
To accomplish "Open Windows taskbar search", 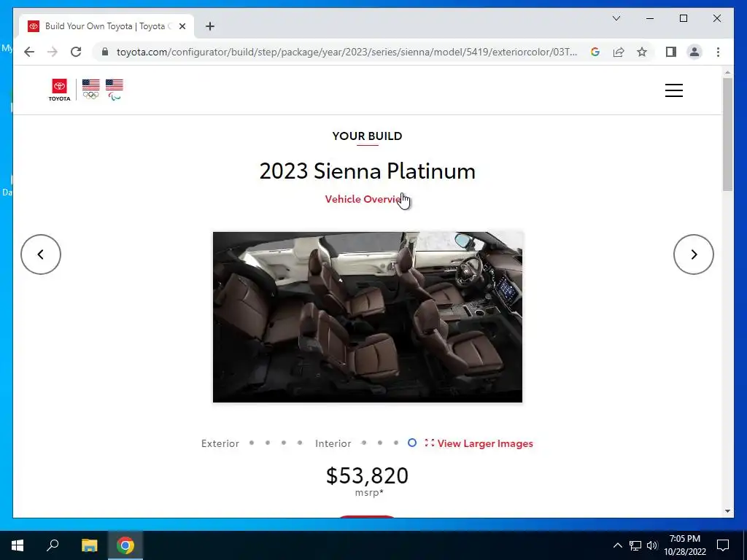I will (53, 545).
